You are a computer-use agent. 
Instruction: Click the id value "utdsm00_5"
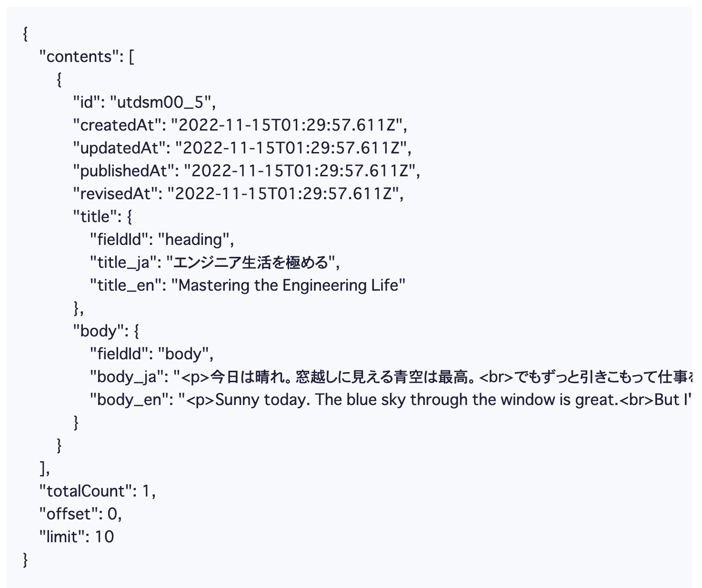click(x=163, y=102)
